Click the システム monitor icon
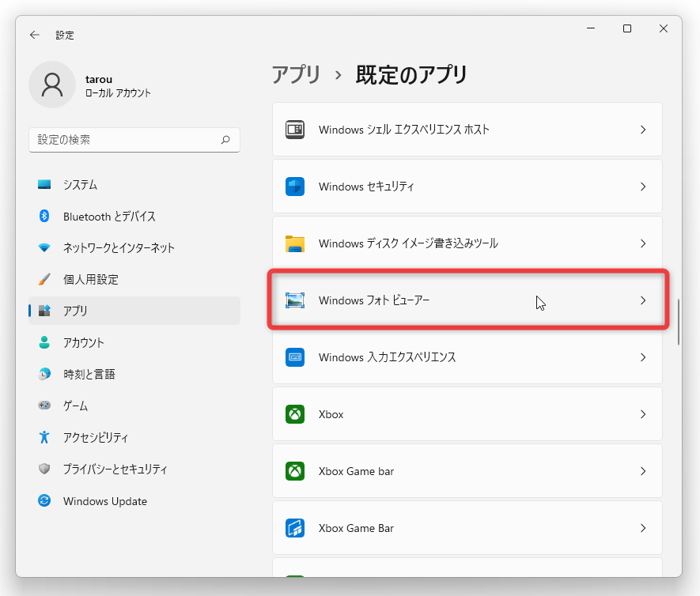 click(x=44, y=184)
